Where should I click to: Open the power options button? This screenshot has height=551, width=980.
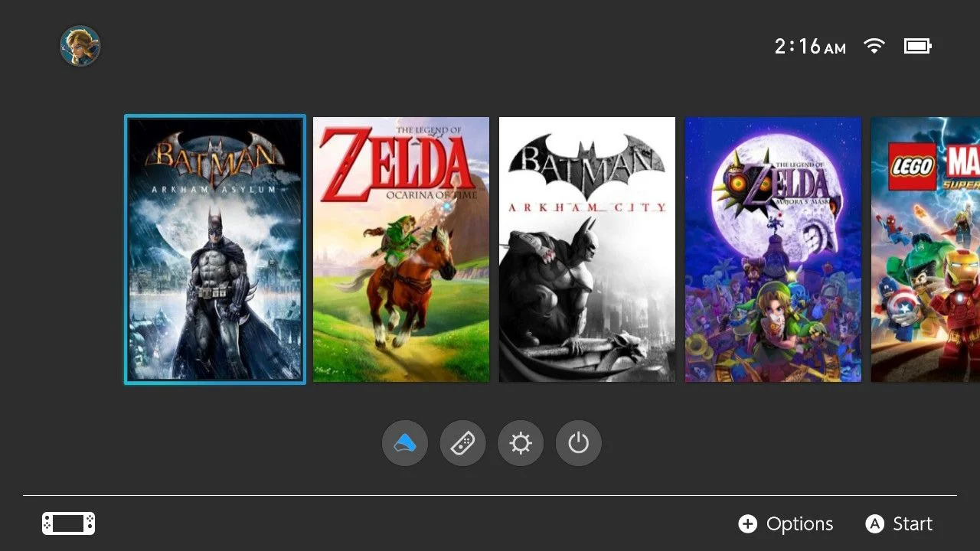(579, 443)
